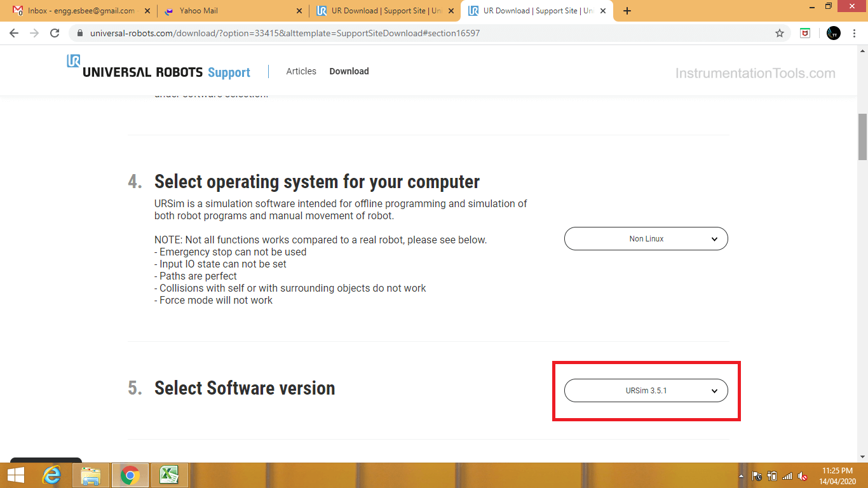Click the muted volume tray icon
The image size is (868, 488).
pos(803,476)
